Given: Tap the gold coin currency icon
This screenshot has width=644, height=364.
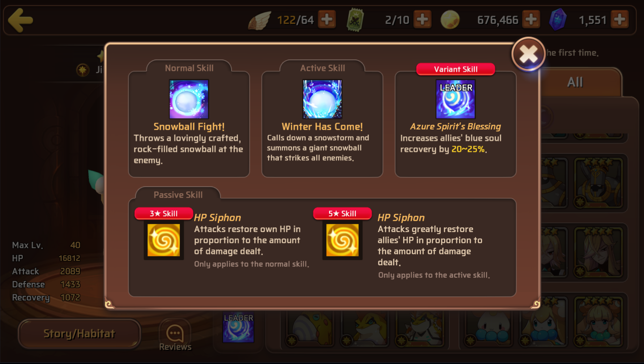Looking at the screenshot, I should (450, 20).
